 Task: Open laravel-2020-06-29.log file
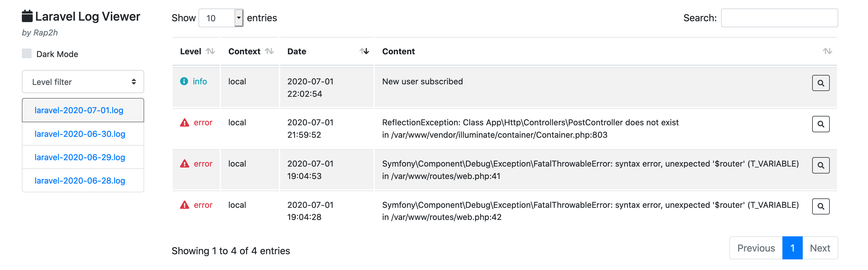tap(80, 157)
